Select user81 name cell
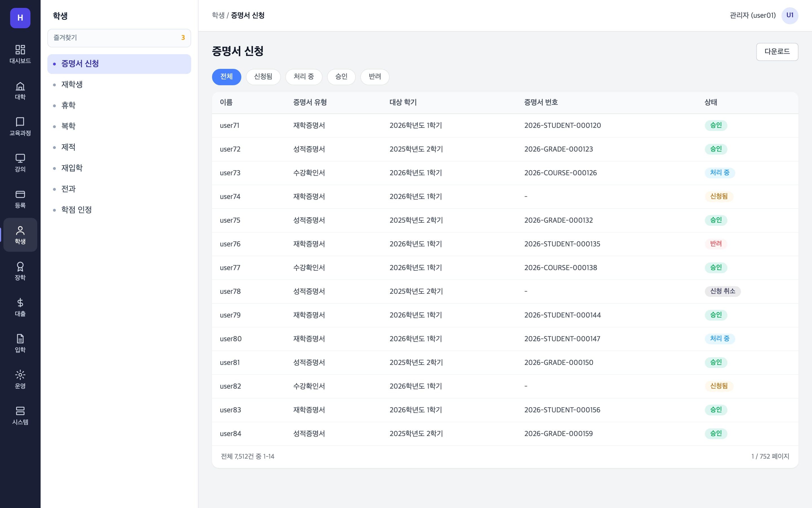 (x=230, y=363)
